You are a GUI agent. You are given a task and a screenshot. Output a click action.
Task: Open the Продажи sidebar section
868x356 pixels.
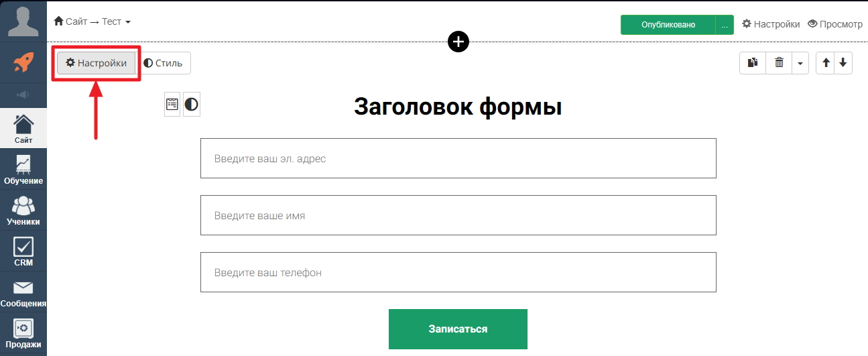(x=23, y=334)
